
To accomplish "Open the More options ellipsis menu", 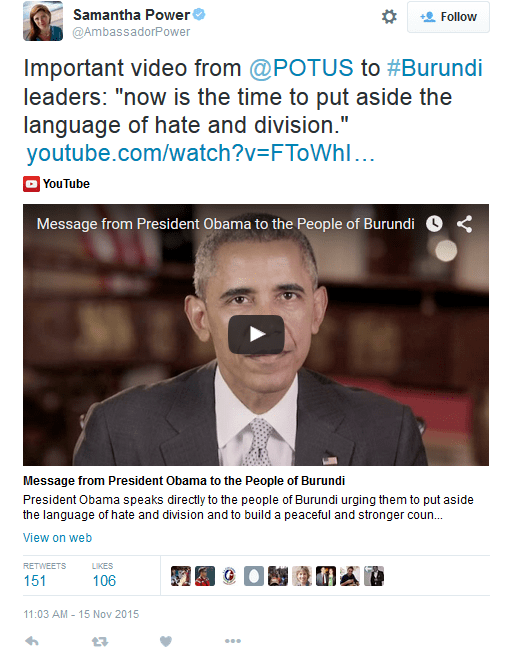I will tap(233, 641).
